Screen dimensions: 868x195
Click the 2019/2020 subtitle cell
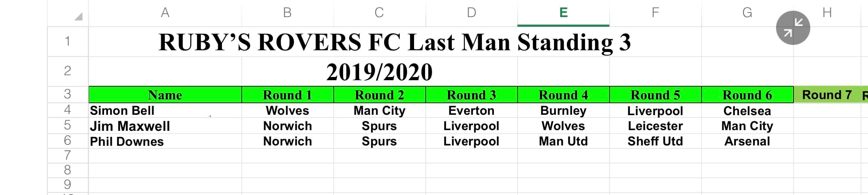coord(379,72)
